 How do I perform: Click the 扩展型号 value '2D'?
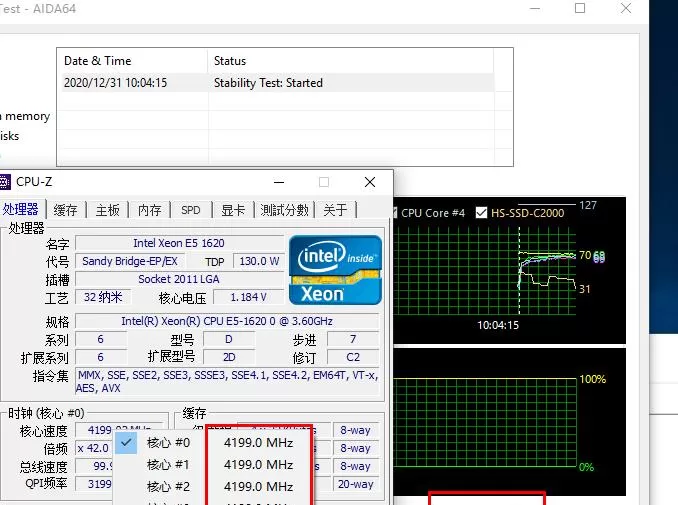pos(229,357)
